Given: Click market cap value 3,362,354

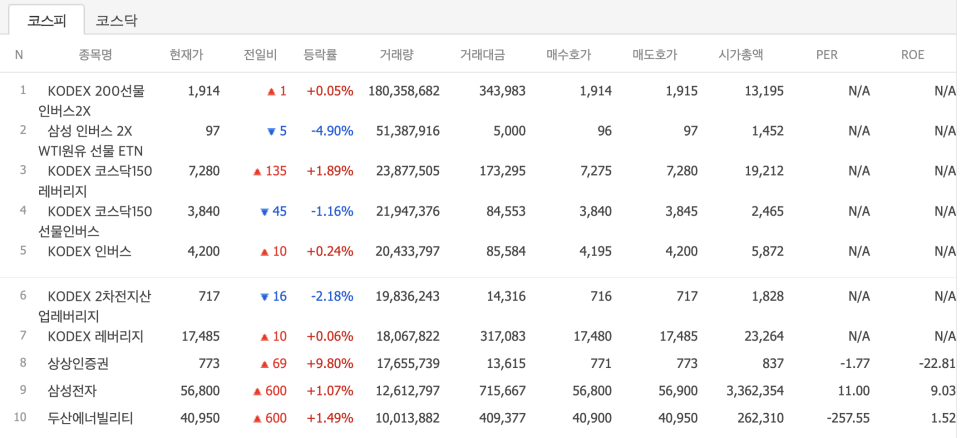Looking at the screenshot, I should 755,391.
